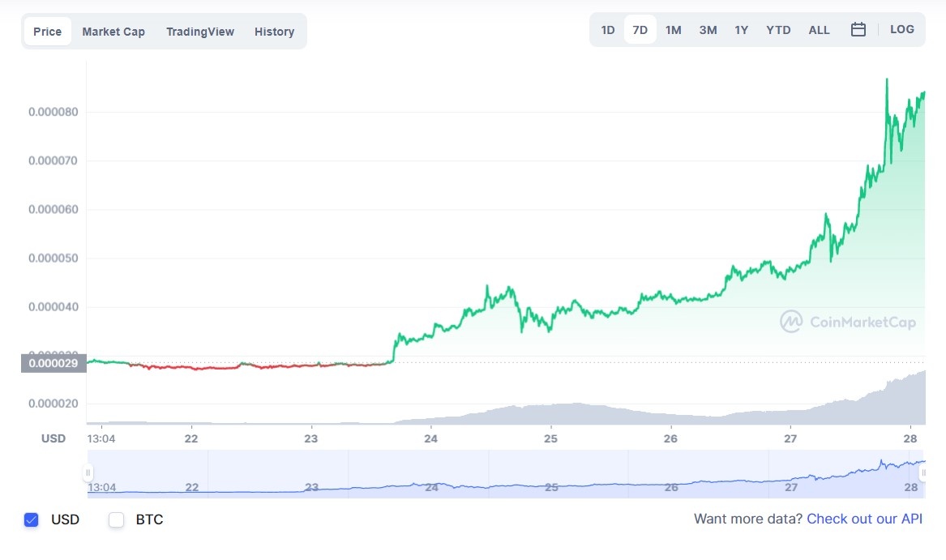The width and height of the screenshot is (946, 560).
Task: Switch to the Market Cap tab
Action: coord(113,32)
